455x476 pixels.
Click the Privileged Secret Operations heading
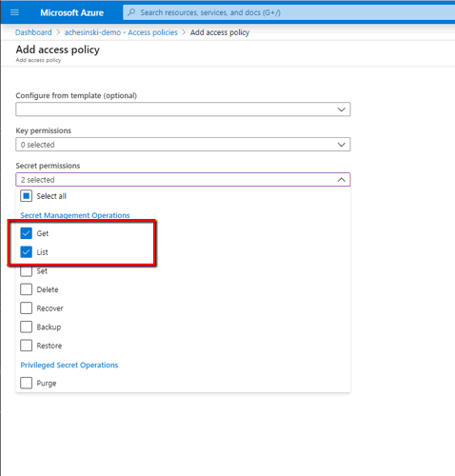(69, 365)
